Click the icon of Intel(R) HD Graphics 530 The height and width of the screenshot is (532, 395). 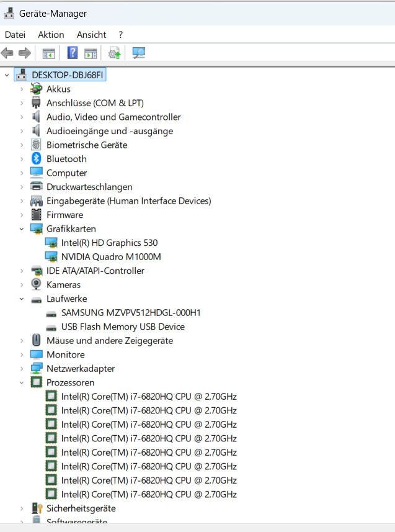coord(51,243)
